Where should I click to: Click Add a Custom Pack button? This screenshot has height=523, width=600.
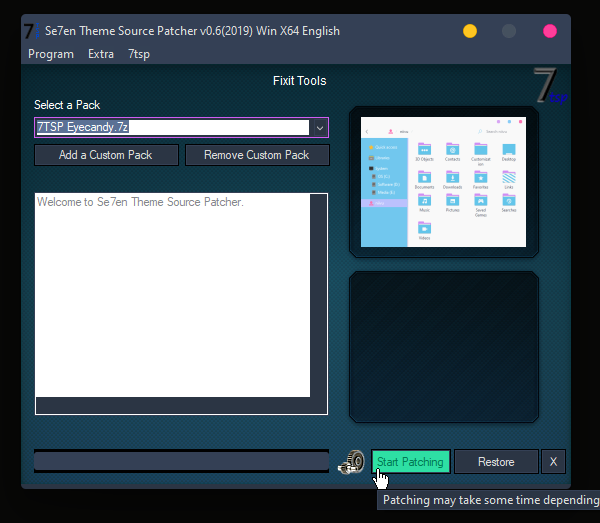coord(106,155)
